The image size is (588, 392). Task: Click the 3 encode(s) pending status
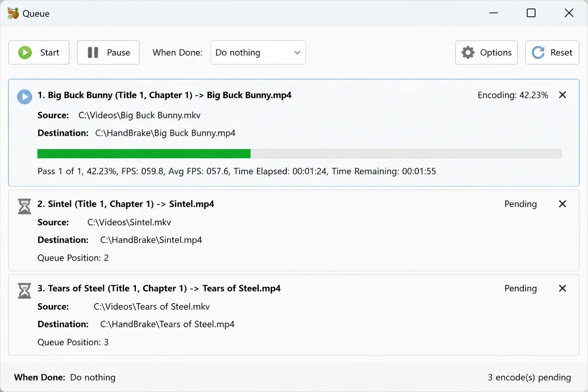point(529,377)
